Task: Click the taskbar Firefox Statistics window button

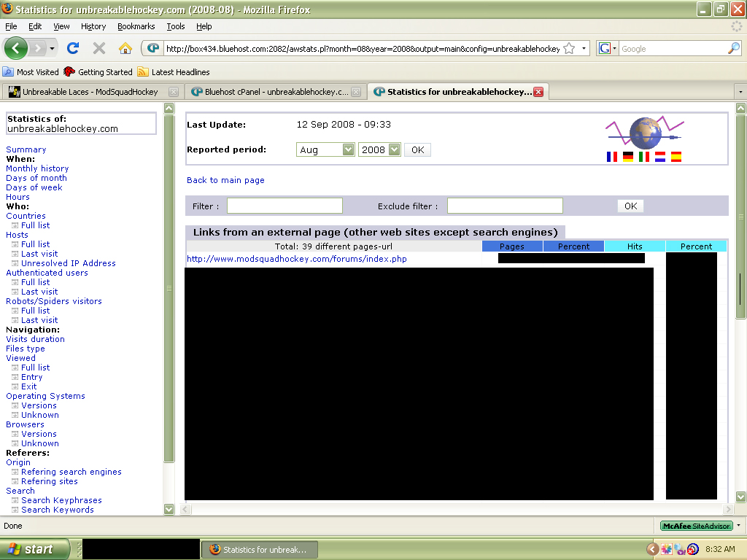Action: pos(259,550)
